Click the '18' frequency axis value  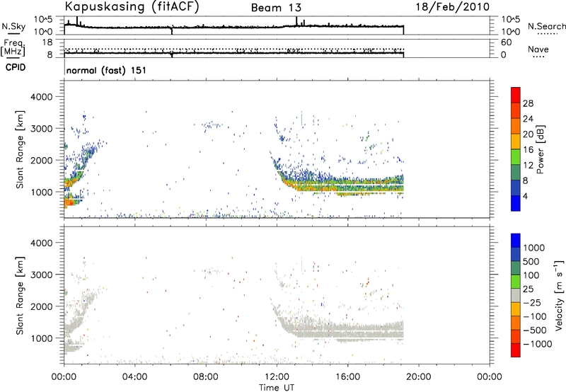click(x=47, y=42)
